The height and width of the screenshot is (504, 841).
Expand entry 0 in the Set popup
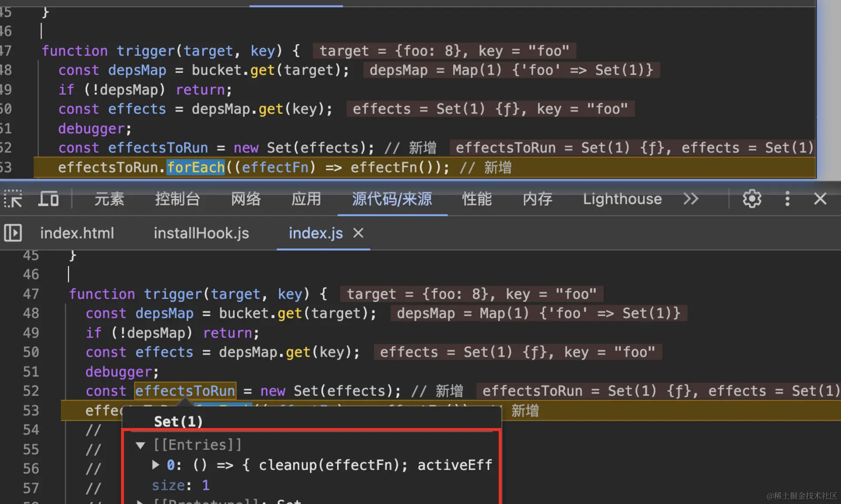point(155,465)
